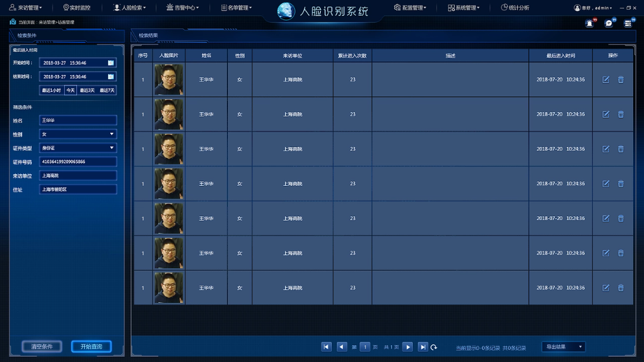Click the 清空条件 button

coord(42,346)
